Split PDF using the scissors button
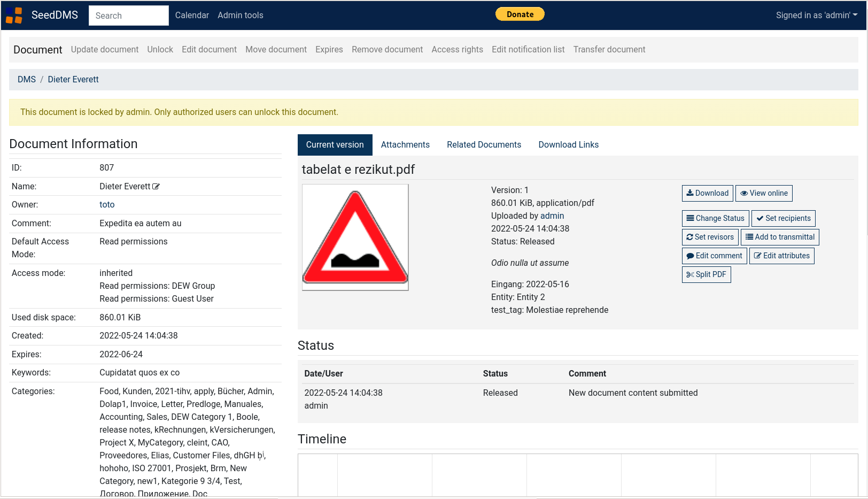Screen dimensions: 868x499 (706, 274)
